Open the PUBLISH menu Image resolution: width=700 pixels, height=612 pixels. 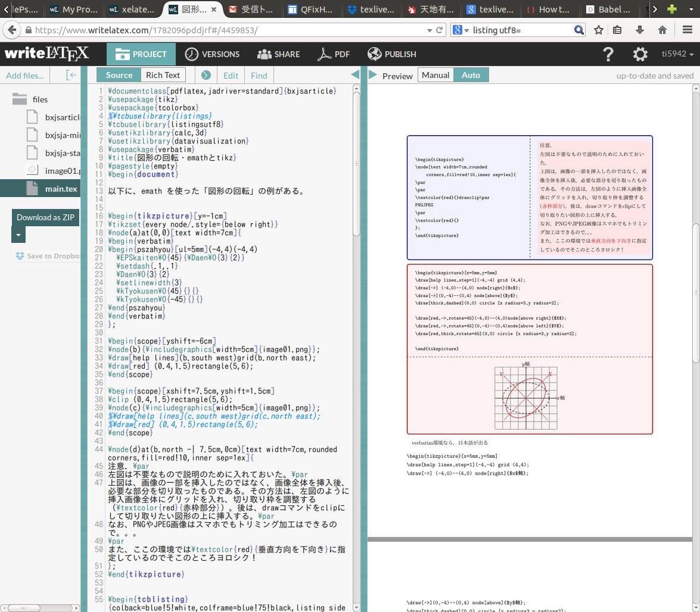point(392,54)
